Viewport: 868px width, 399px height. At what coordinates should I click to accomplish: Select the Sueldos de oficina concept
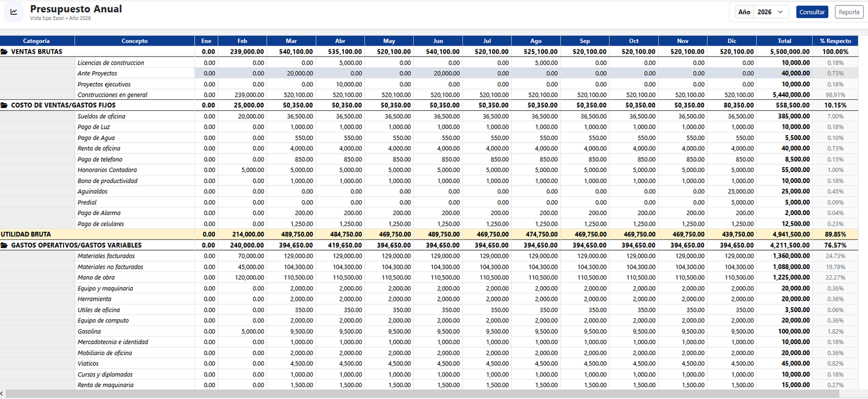(101, 116)
